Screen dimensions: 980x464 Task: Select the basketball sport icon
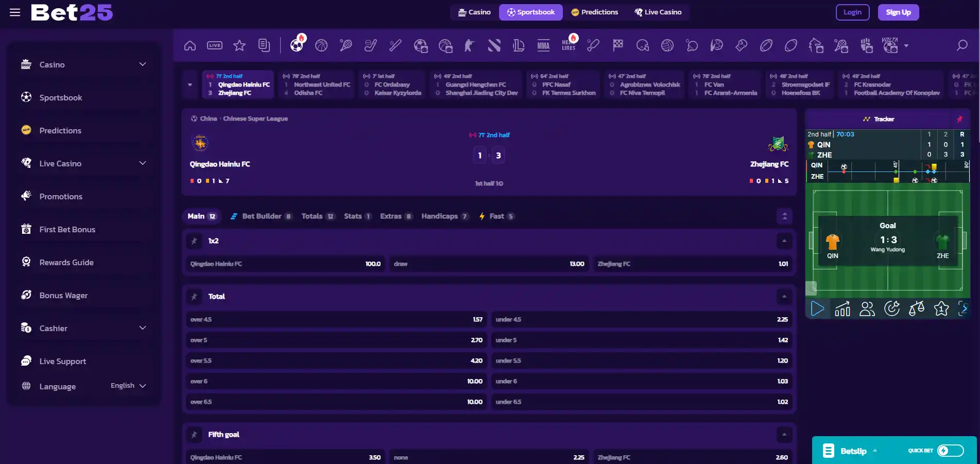321,46
